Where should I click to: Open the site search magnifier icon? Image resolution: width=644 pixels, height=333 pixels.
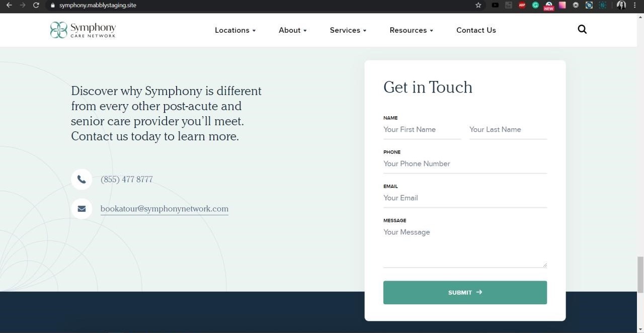coord(582,30)
